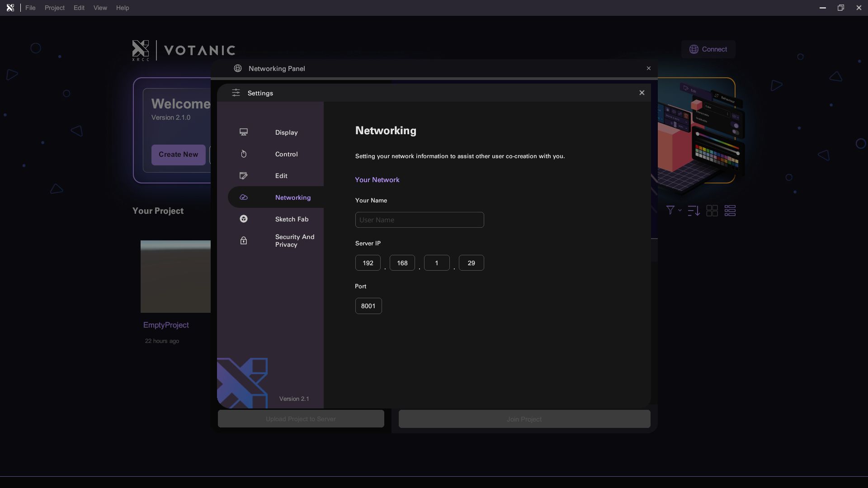This screenshot has width=868, height=488.
Task: Click the Edit pencil icon in sidebar
Action: coord(243,176)
